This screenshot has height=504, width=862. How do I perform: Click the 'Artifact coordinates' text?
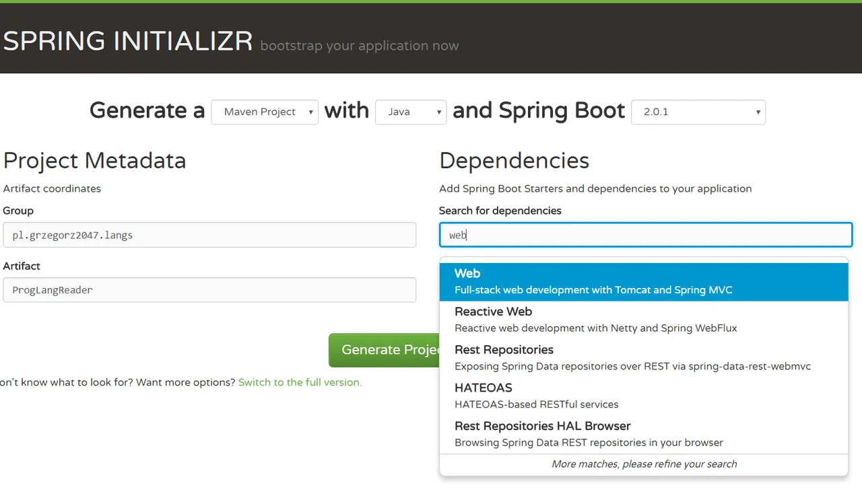point(52,188)
